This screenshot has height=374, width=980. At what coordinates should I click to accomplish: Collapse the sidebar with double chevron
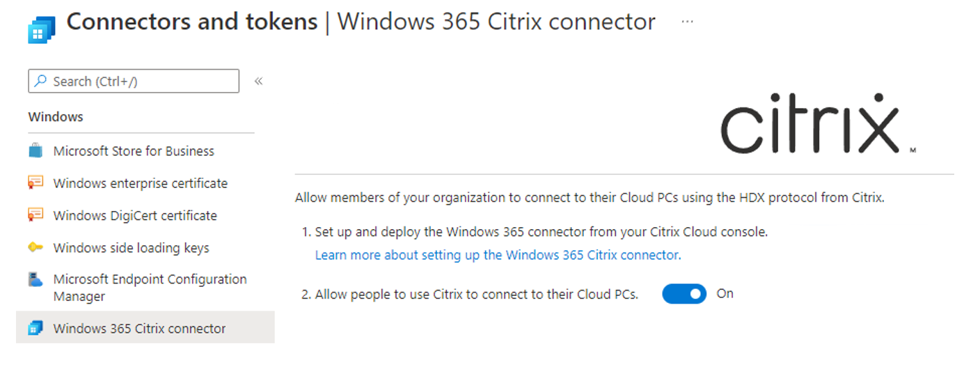(x=258, y=81)
